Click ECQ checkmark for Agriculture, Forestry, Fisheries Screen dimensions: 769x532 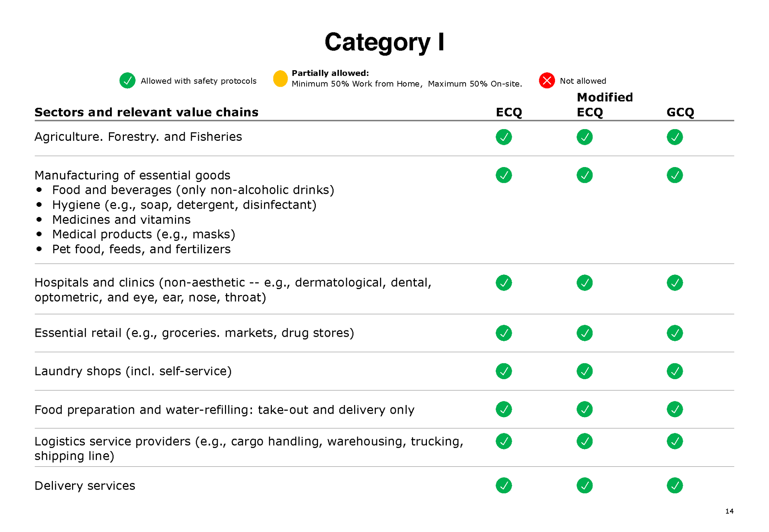[x=504, y=137]
